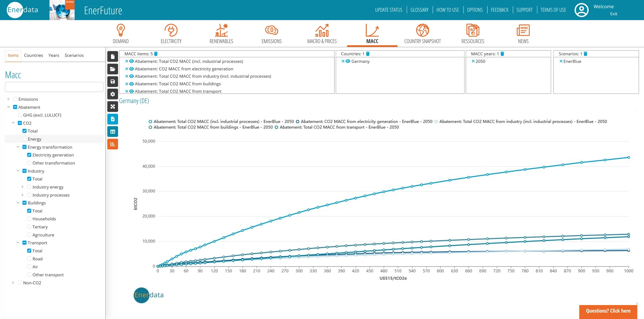Open the Demand lightbulb section
The image size is (644, 319).
tap(120, 34)
